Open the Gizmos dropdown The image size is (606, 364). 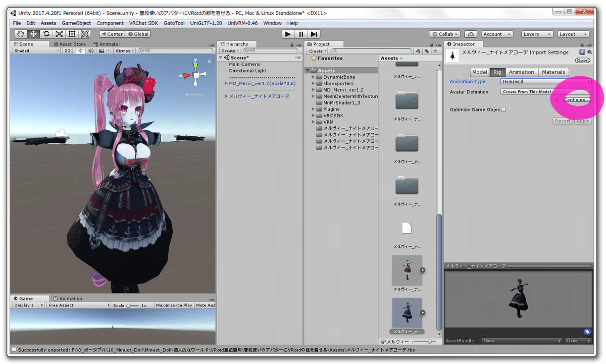click(124, 50)
